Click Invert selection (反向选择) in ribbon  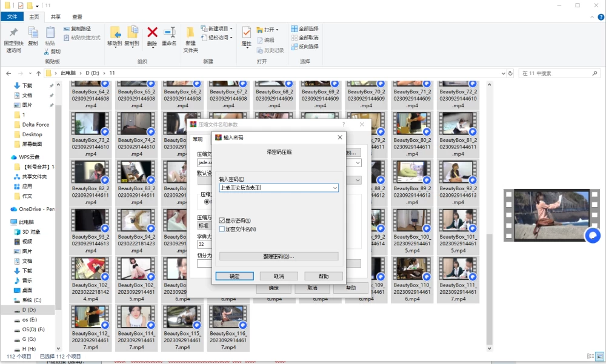(305, 47)
